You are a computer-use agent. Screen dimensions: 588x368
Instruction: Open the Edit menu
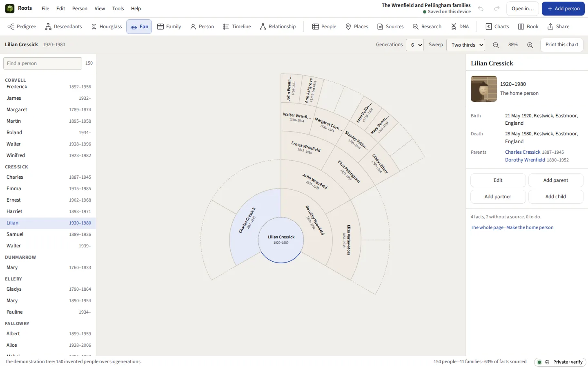tap(61, 9)
